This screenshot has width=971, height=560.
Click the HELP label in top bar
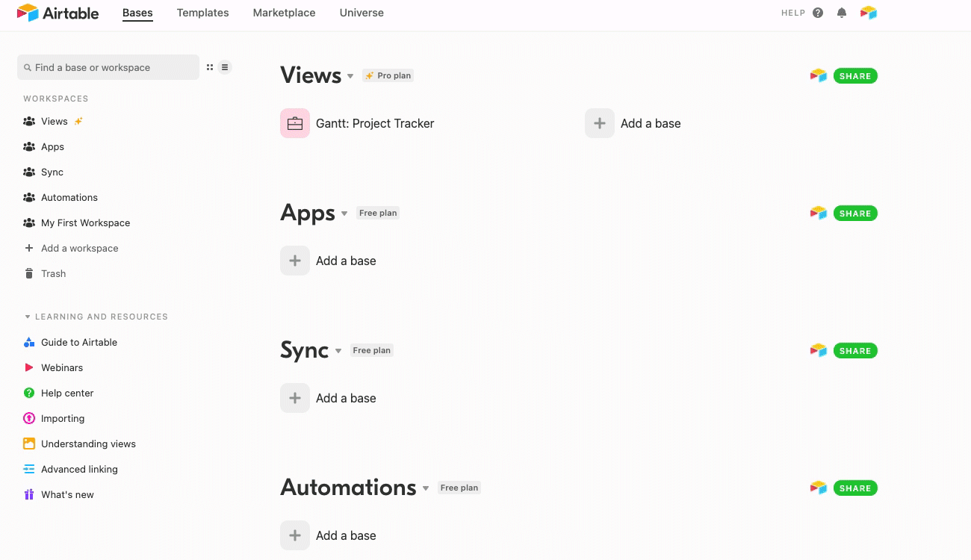coord(793,13)
